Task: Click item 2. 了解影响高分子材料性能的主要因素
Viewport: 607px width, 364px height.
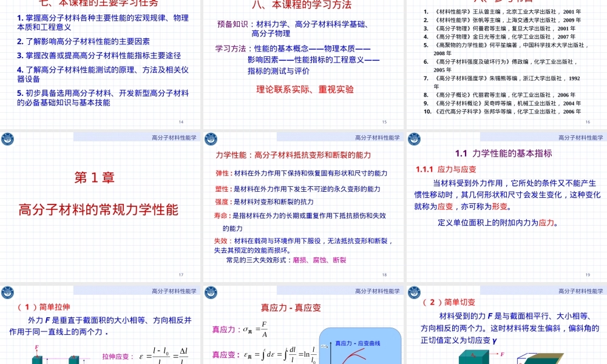Action: [83, 41]
